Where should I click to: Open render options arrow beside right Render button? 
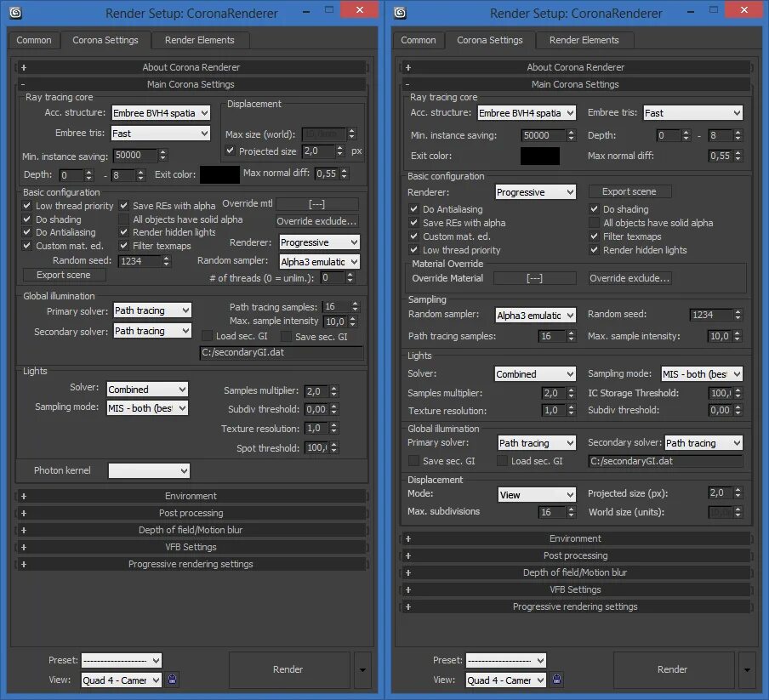(747, 669)
